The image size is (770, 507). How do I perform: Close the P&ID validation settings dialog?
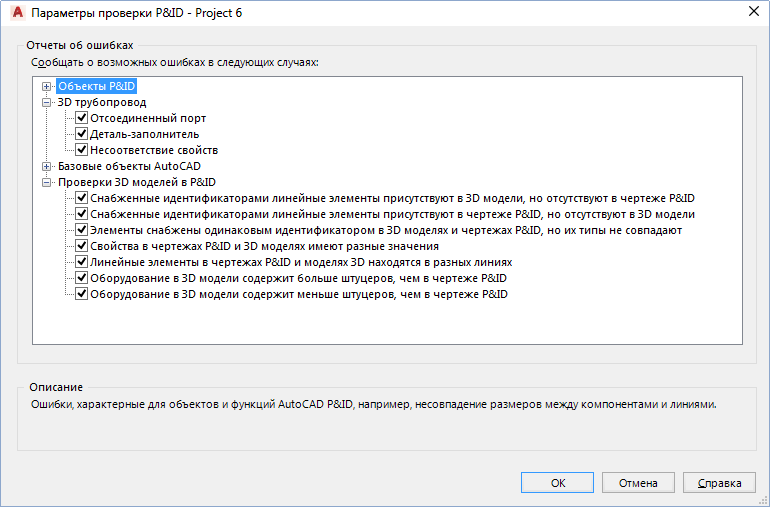751,12
